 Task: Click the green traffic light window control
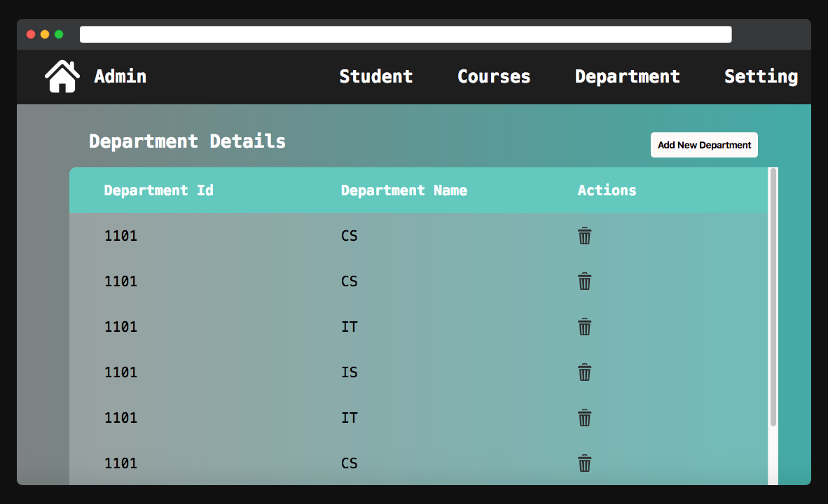point(60,33)
